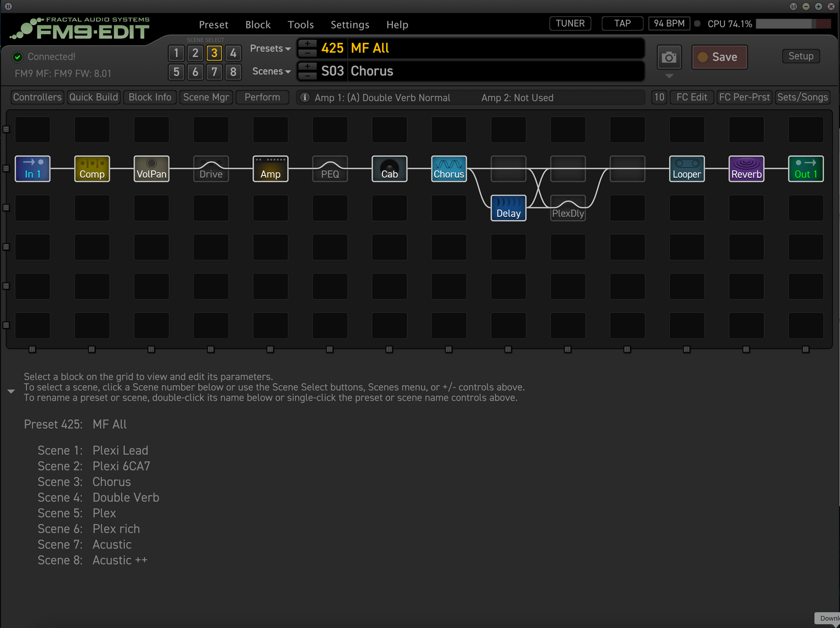
Task: Click the 94 BPM tempo field
Action: click(x=669, y=23)
